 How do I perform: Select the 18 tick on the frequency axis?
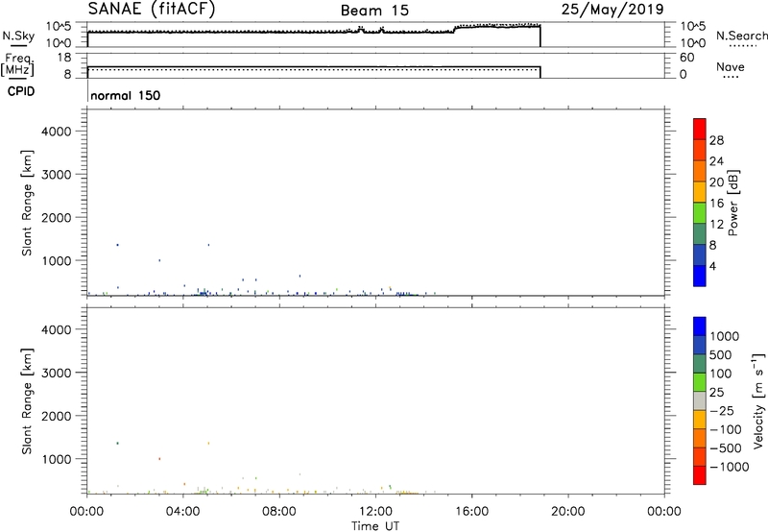(x=64, y=58)
